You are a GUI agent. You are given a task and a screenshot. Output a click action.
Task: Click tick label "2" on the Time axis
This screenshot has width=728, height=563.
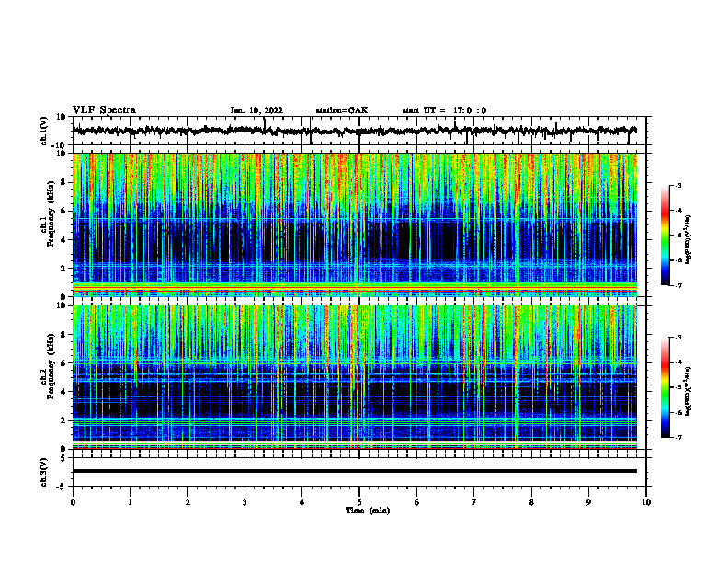[188, 502]
